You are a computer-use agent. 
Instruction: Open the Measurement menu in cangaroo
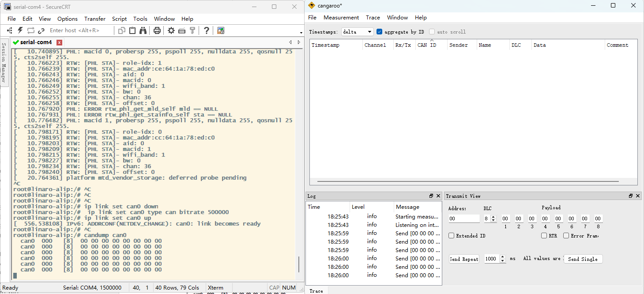click(341, 18)
